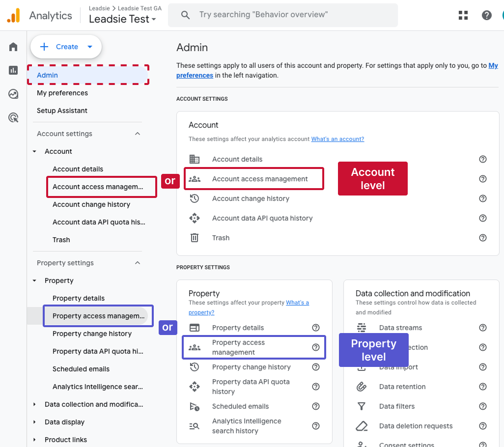Open the help icon in top bar
The height and width of the screenshot is (447, 504).
click(x=486, y=15)
